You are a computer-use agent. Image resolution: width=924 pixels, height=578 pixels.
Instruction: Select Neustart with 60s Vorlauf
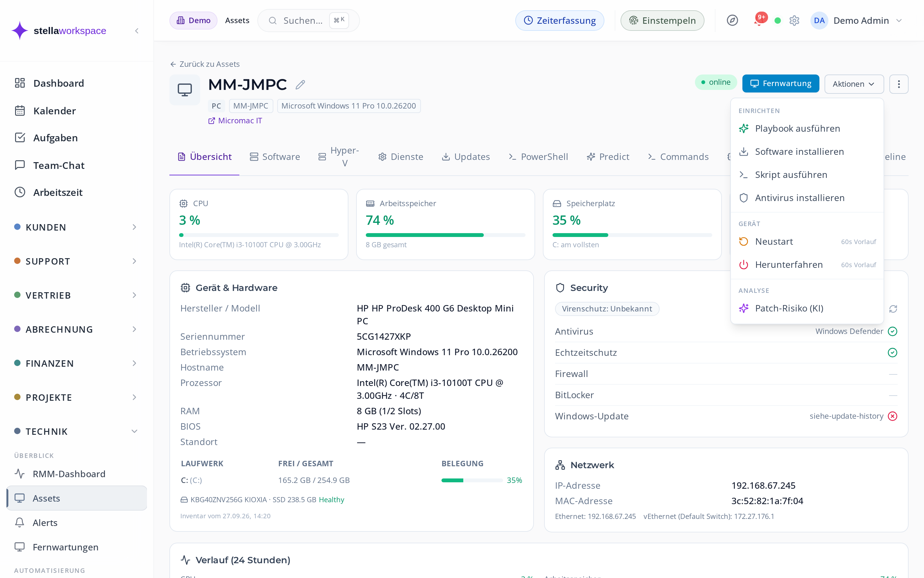coord(807,241)
